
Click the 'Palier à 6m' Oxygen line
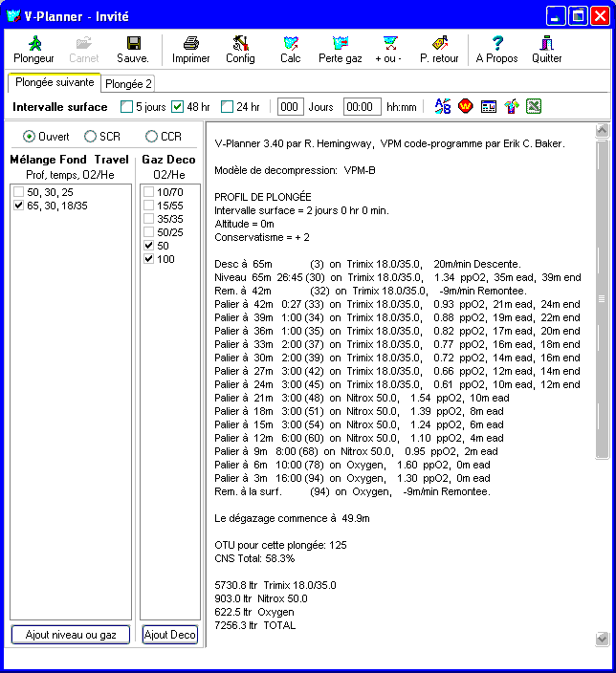pos(352,465)
